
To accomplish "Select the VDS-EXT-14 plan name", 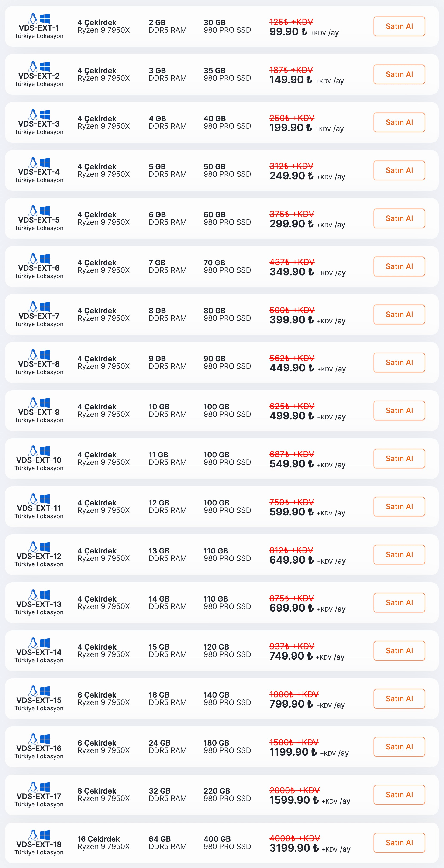I will point(39,652).
